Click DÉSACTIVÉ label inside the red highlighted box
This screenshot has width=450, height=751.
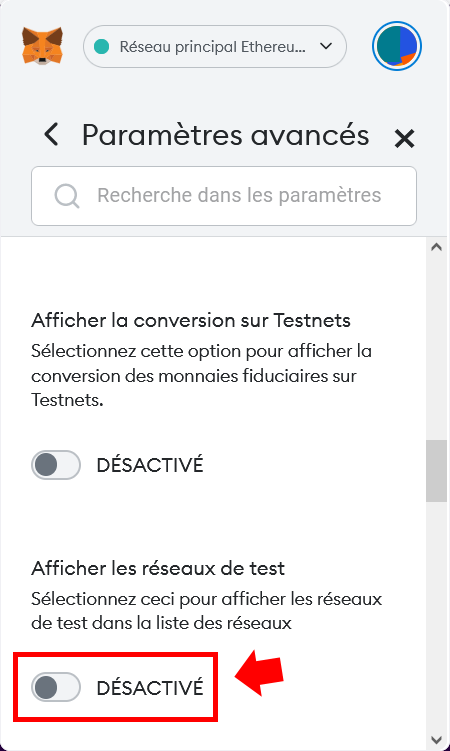pyautogui.click(x=150, y=688)
